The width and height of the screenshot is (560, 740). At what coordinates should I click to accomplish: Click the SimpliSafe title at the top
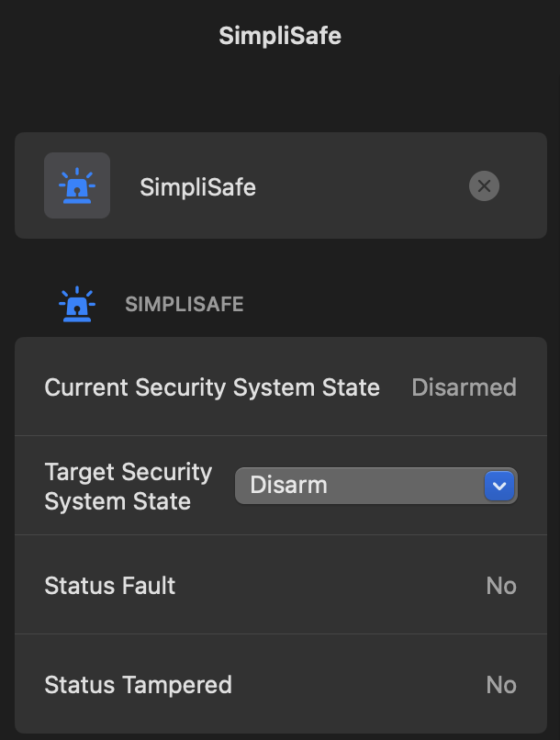[x=280, y=36]
